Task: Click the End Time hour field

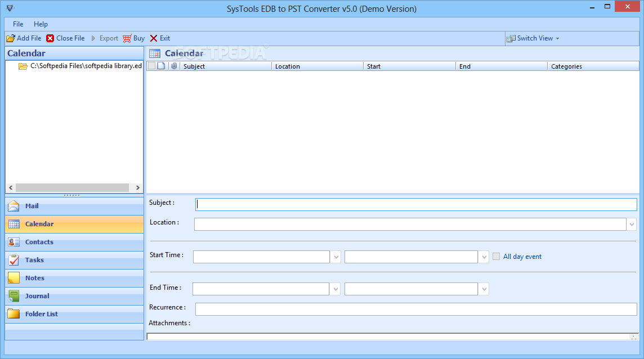Action: click(x=411, y=289)
